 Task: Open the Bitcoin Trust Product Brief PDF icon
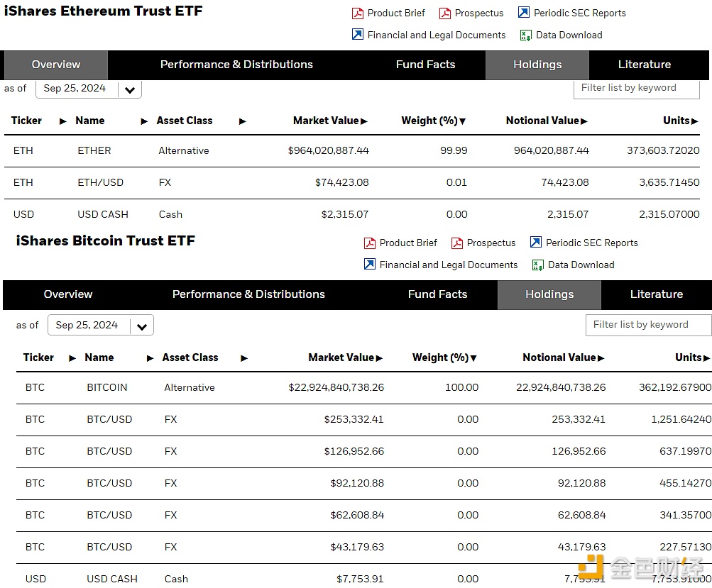click(x=370, y=243)
